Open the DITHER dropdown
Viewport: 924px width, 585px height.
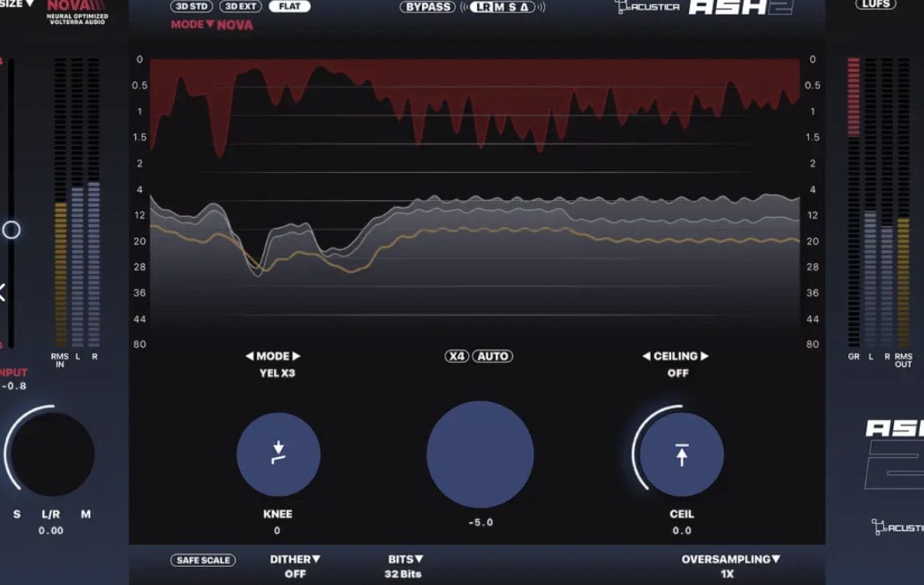(295, 559)
